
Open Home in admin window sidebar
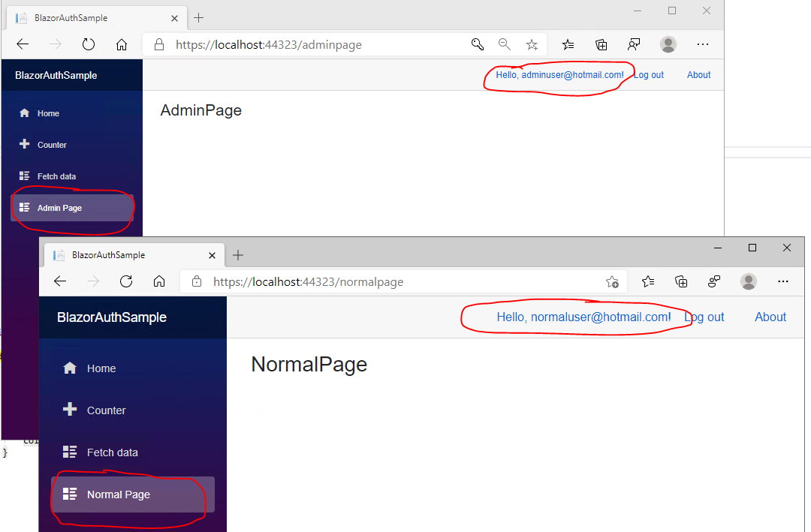click(x=71, y=113)
